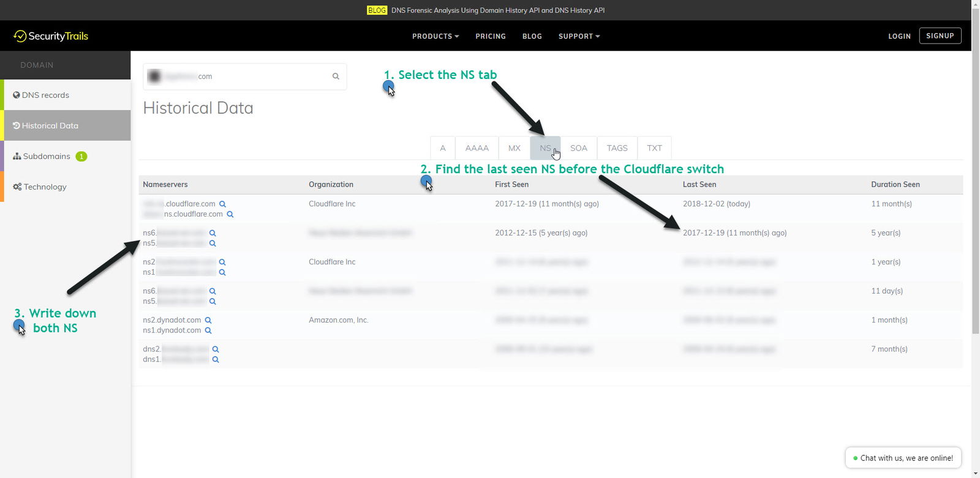The width and height of the screenshot is (980, 478).
Task: Click the 2018-12-02 (today) cell
Action: pyautogui.click(x=717, y=204)
